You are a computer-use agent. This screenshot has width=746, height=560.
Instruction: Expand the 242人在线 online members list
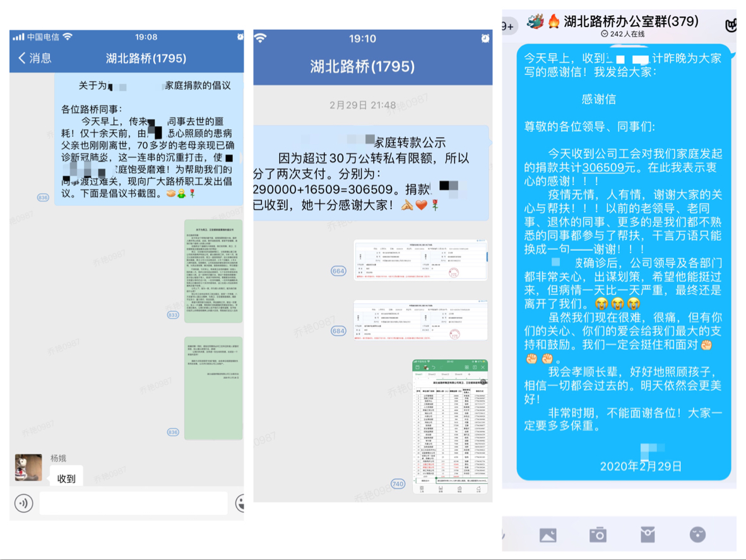coord(624,34)
